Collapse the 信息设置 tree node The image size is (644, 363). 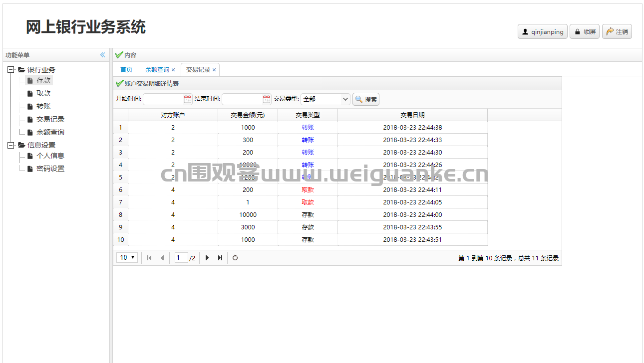coord(10,145)
